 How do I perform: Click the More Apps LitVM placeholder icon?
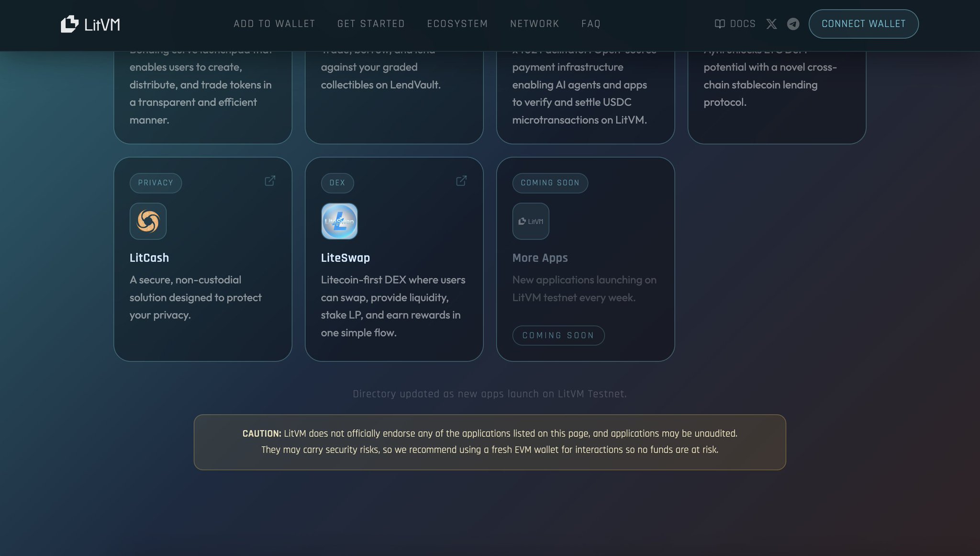click(x=531, y=221)
